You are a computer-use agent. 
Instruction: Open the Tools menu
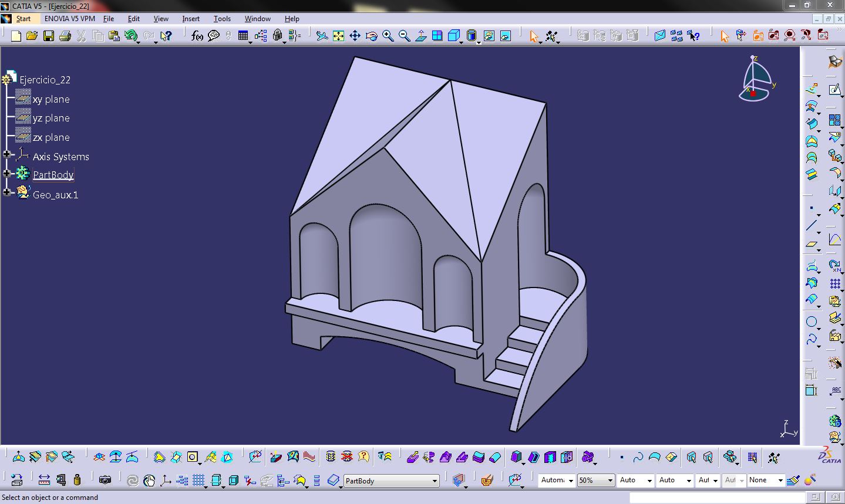click(x=222, y=19)
